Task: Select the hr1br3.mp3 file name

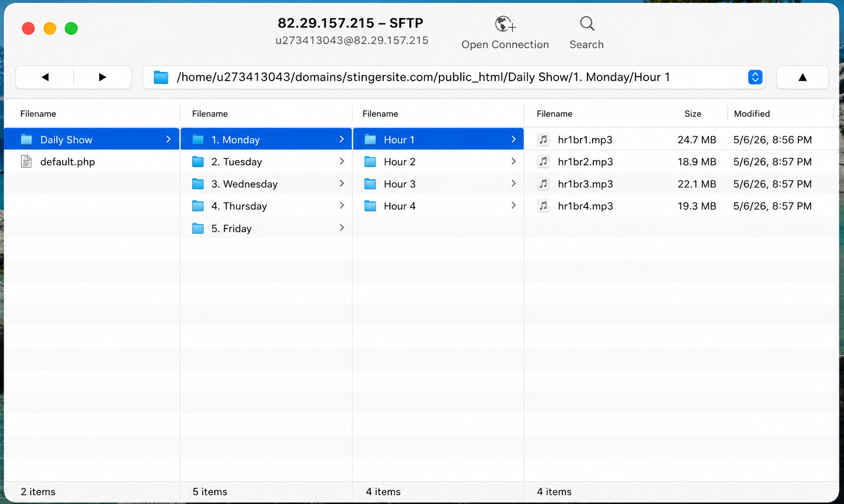Action: (585, 184)
